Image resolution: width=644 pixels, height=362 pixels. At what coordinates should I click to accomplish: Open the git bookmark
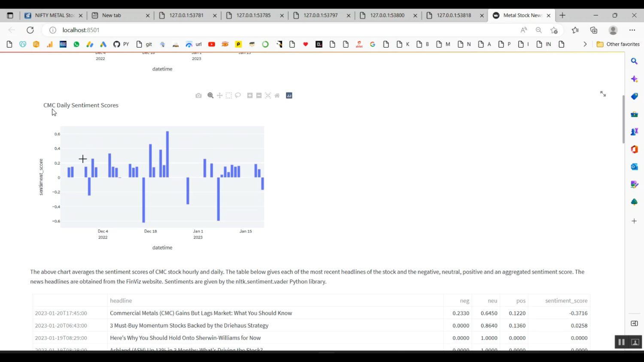pyautogui.click(x=144, y=44)
